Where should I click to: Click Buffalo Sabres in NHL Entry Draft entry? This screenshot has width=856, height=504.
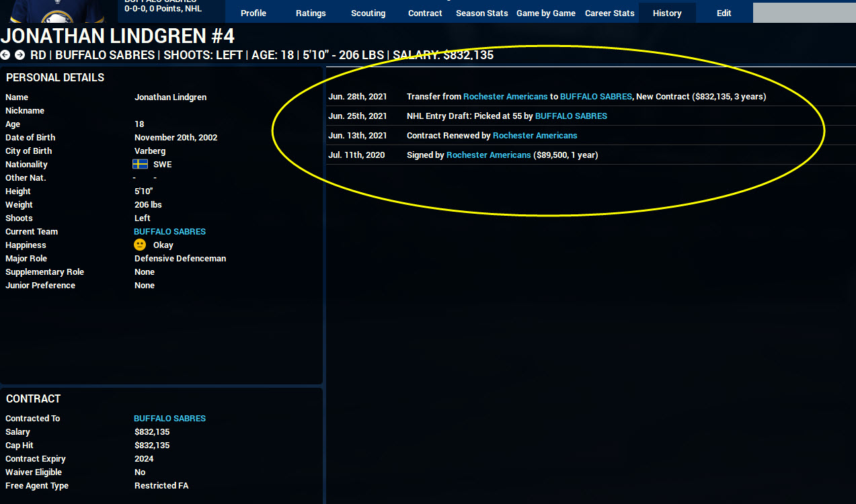pyautogui.click(x=571, y=116)
